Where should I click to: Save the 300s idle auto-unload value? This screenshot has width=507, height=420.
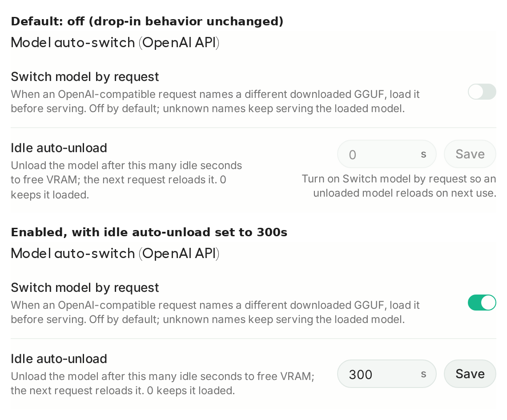470,374
